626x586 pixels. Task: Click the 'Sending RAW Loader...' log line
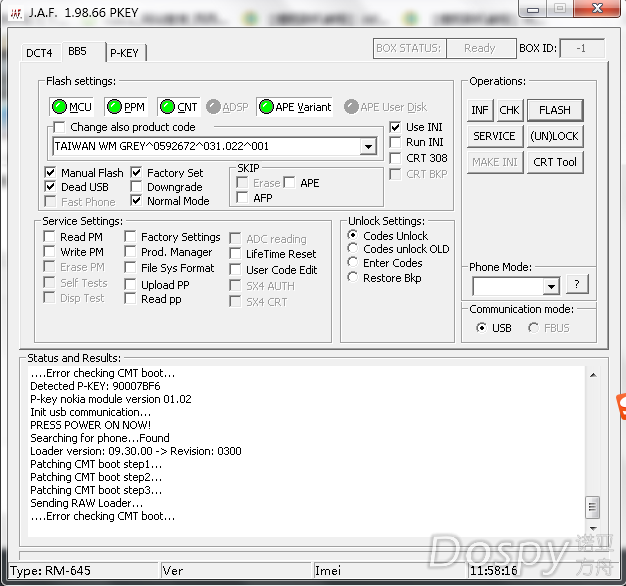[x=87, y=503]
